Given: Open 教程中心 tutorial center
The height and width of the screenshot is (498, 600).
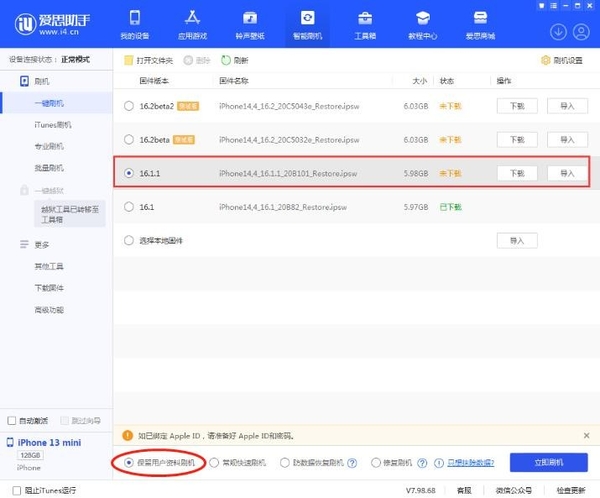Looking at the screenshot, I should point(423,24).
